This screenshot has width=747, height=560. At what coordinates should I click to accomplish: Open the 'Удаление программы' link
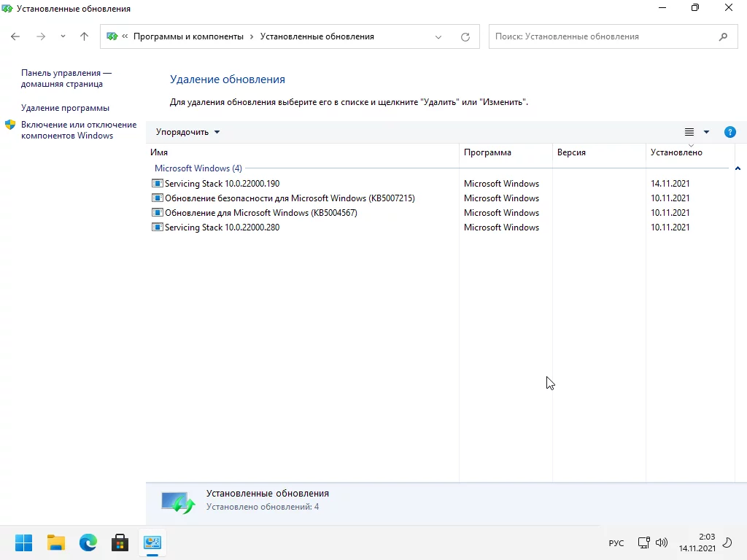(65, 108)
